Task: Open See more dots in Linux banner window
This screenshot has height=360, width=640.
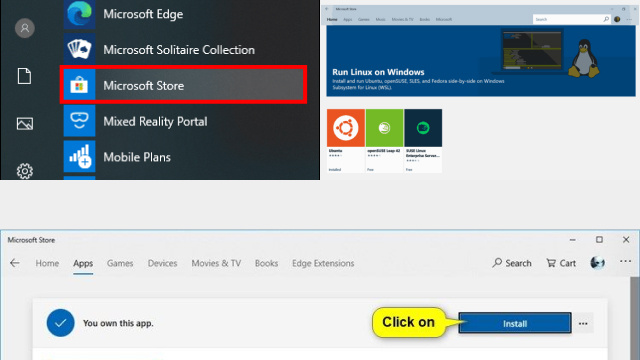Action: point(629,19)
